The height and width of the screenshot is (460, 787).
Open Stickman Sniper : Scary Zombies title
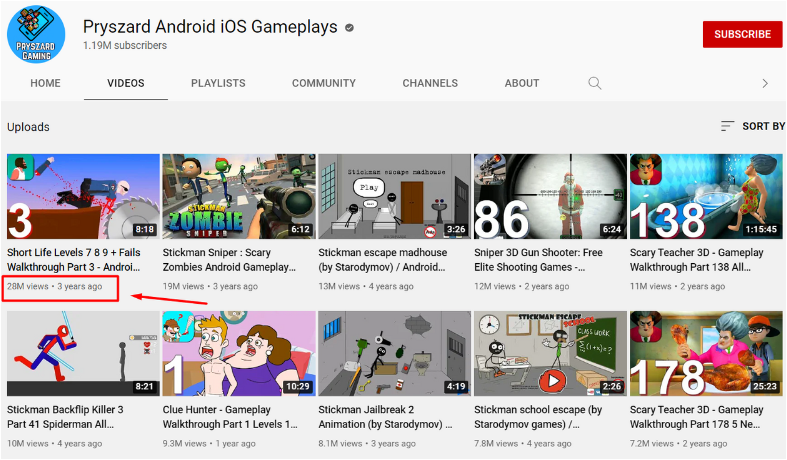229,260
